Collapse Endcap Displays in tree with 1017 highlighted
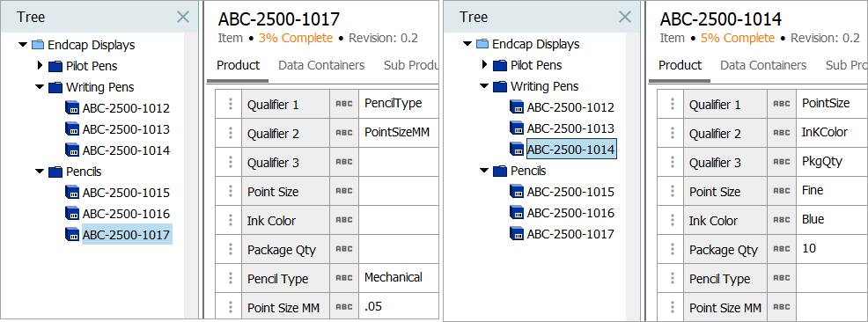Viewport: 868px width, 322px height. (23, 44)
